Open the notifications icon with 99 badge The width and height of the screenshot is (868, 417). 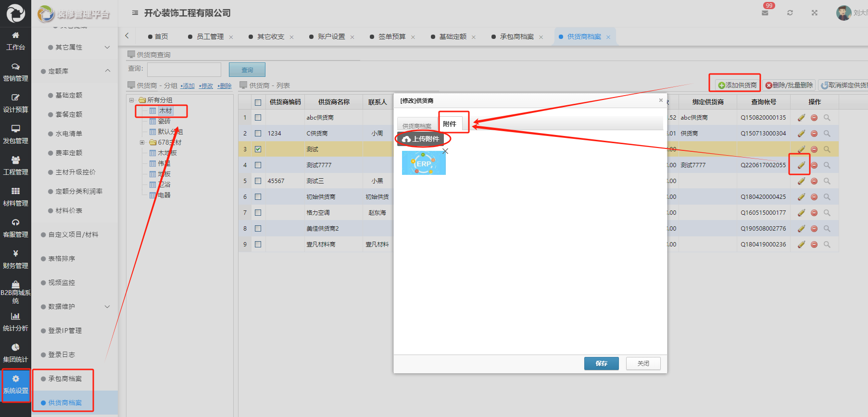(765, 12)
